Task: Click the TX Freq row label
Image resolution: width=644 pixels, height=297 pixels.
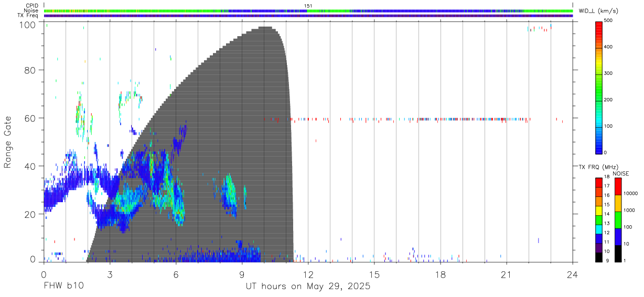Action: tap(28, 15)
